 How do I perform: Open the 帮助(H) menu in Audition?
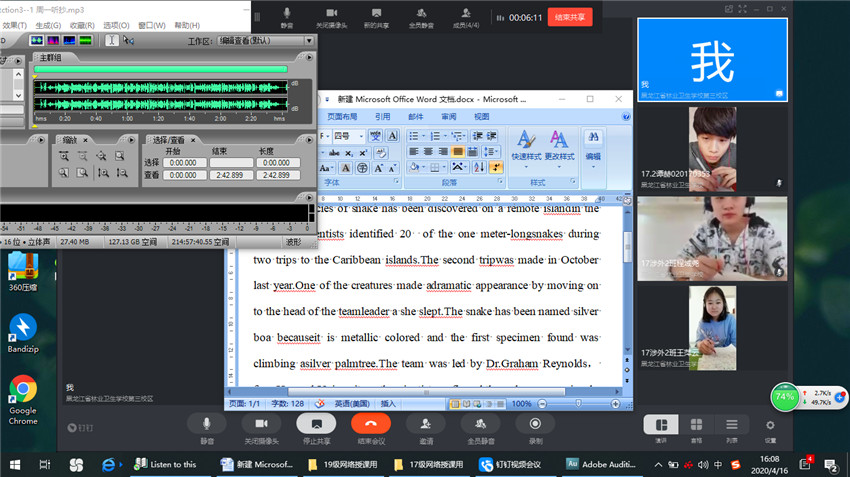coord(187,25)
